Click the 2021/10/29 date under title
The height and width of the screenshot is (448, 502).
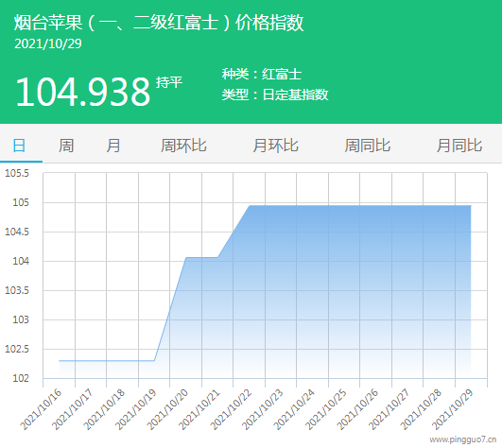tap(48, 43)
